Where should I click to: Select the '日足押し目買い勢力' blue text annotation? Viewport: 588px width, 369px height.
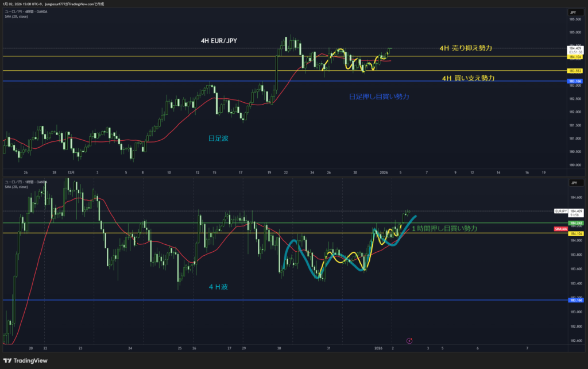379,97
